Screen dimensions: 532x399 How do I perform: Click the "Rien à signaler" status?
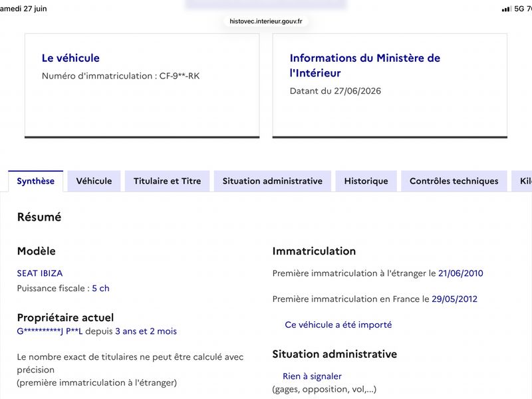312,376
